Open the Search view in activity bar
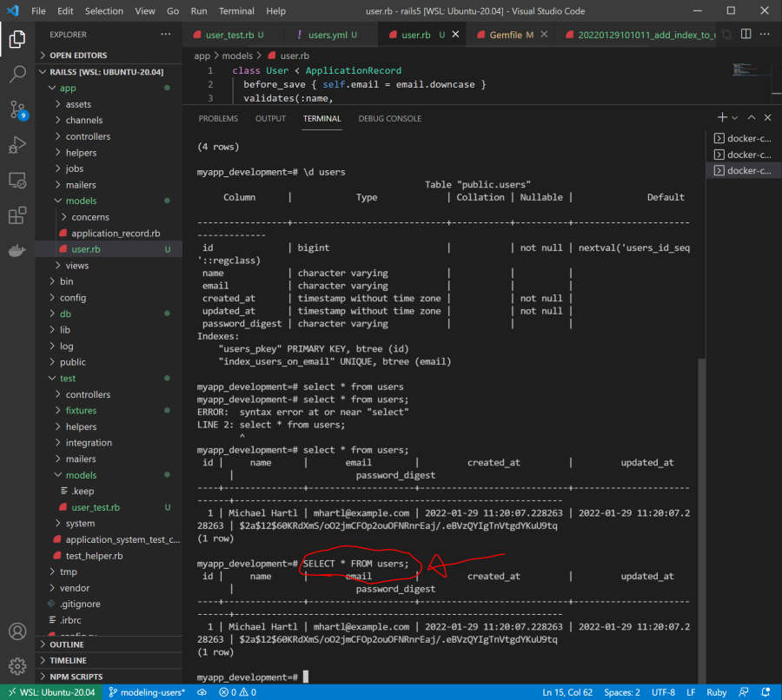The height and width of the screenshot is (700, 782). pyautogui.click(x=17, y=75)
